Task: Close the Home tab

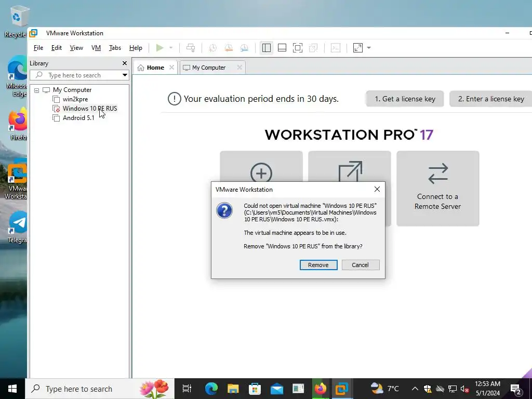Action: click(171, 67)
